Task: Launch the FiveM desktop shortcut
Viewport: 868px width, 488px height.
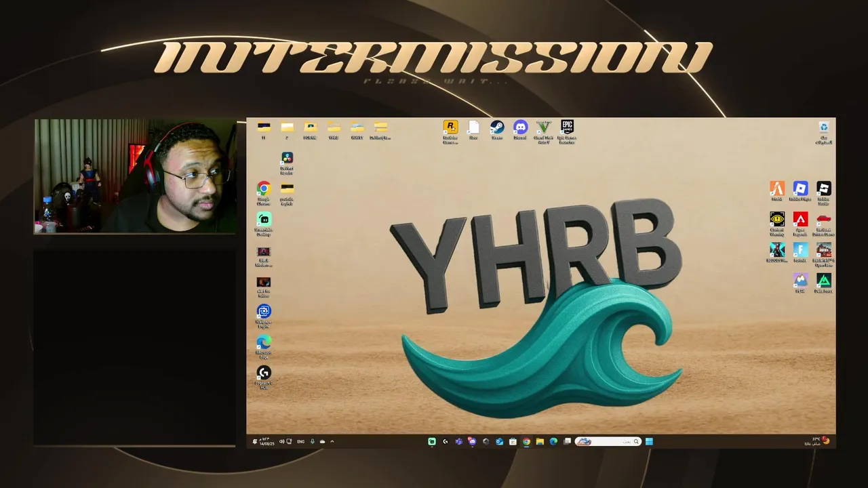Action: point(777,191)
